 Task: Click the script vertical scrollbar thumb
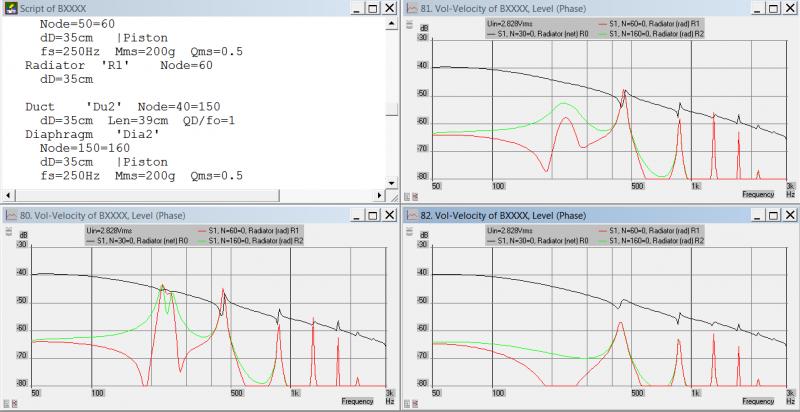(x=391, y=109)
